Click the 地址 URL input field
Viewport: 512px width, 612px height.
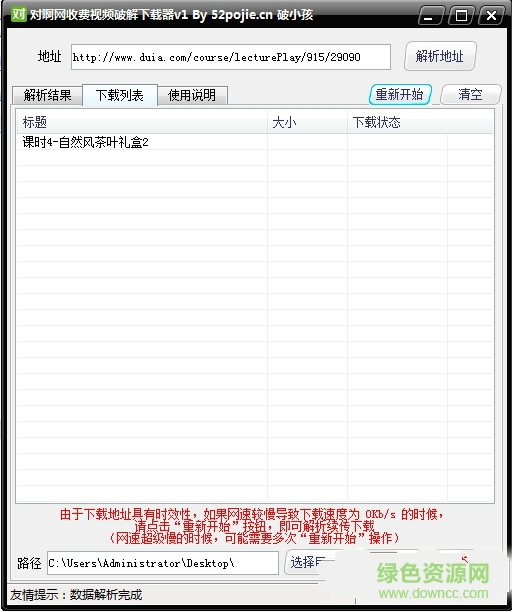tap(231, 57)
